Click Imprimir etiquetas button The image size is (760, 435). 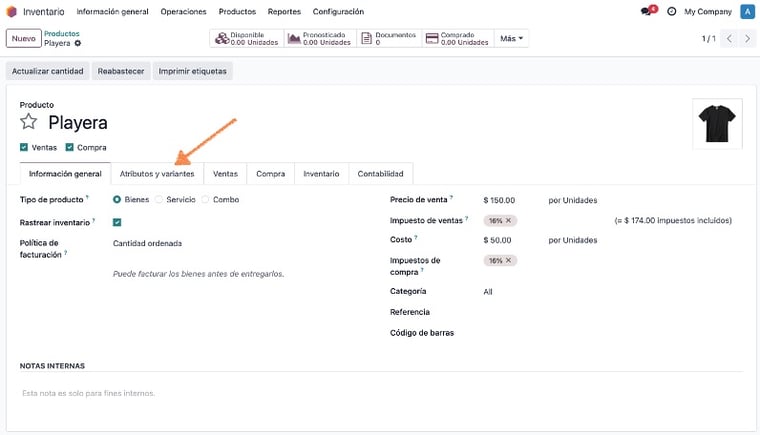tap(192, 71)
